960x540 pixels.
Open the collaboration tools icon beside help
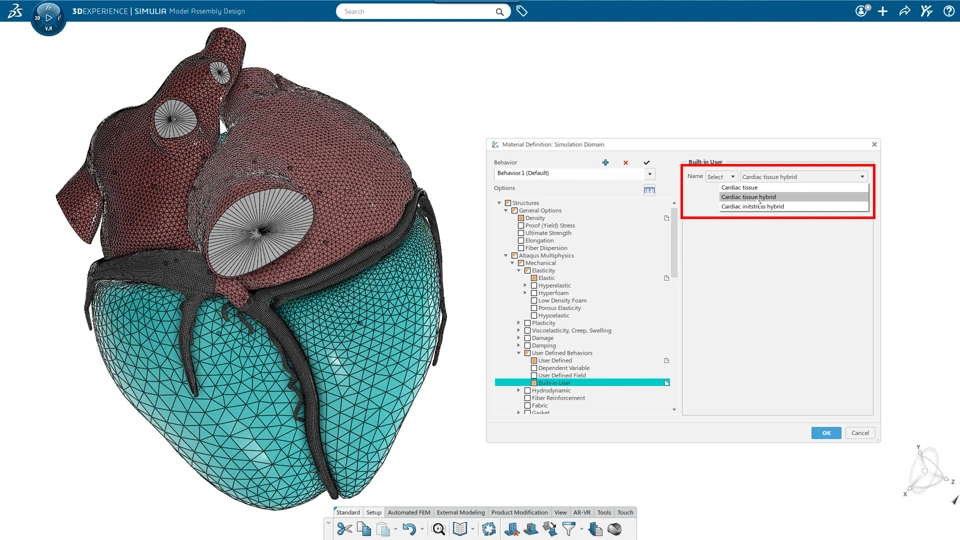coord(926,11)
